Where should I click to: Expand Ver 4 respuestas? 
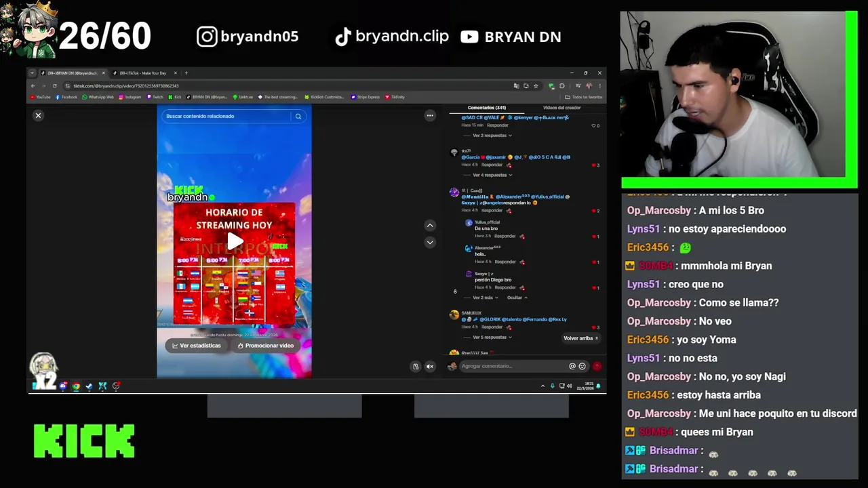point(492,175)
